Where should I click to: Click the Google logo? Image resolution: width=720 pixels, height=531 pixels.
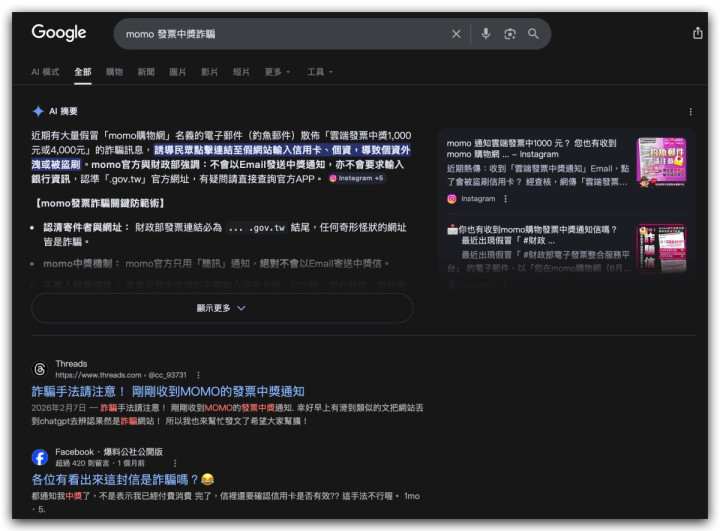[59, 33]
